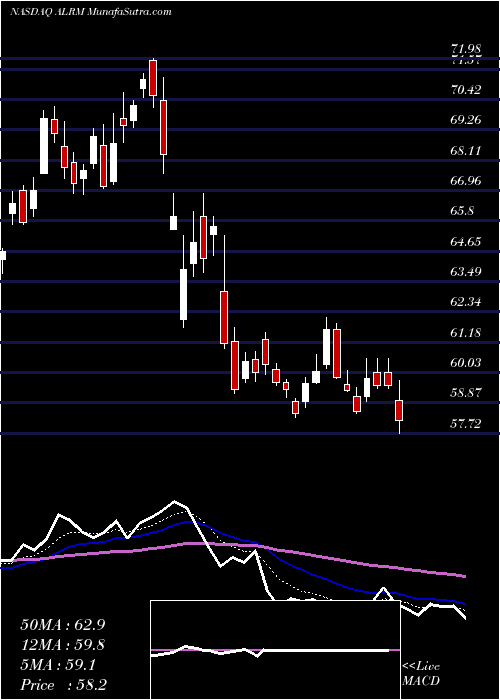Click the NASDAQ ALRM MunafaSutra.com title text
Screen dimensions: 500x700
point(91,12)
